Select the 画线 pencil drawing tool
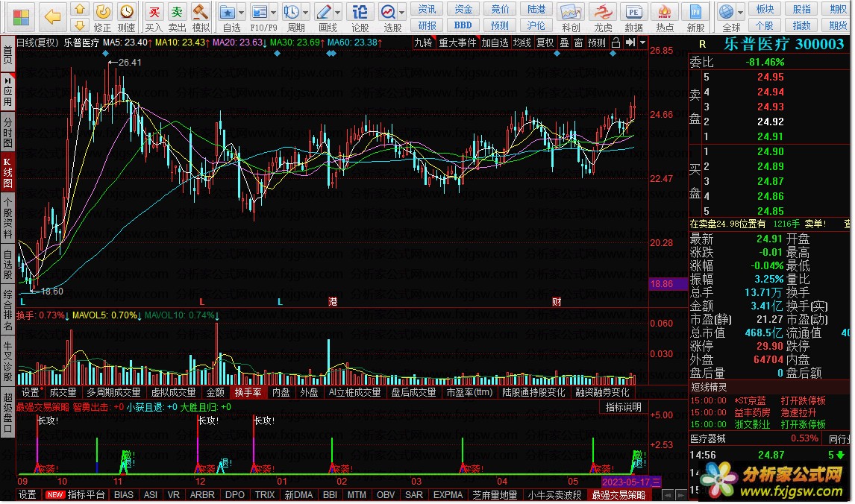Image resolution: width=855 pixels, height=504 pixels. [x=324, y=12]
